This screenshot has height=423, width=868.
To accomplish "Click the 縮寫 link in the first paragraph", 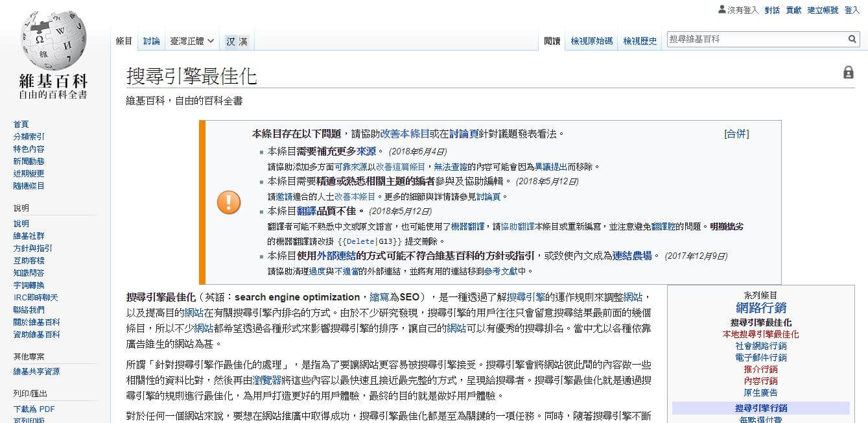I will [x=379, y=297].
